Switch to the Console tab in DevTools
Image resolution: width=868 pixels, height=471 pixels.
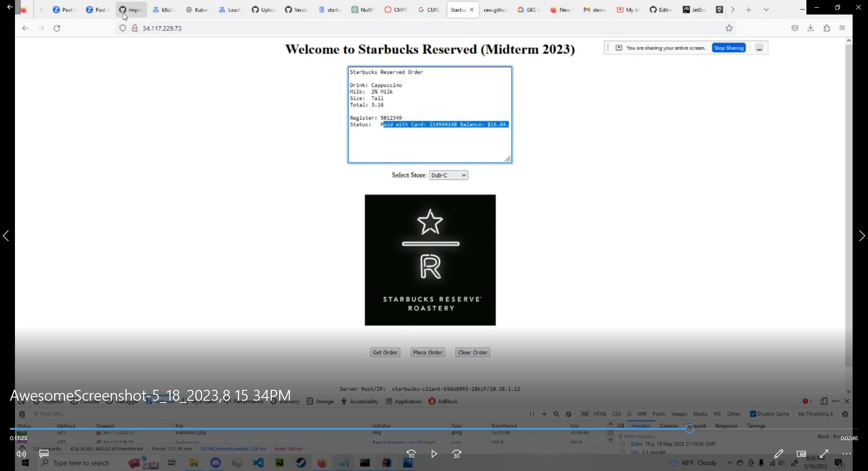coord(89,401)
